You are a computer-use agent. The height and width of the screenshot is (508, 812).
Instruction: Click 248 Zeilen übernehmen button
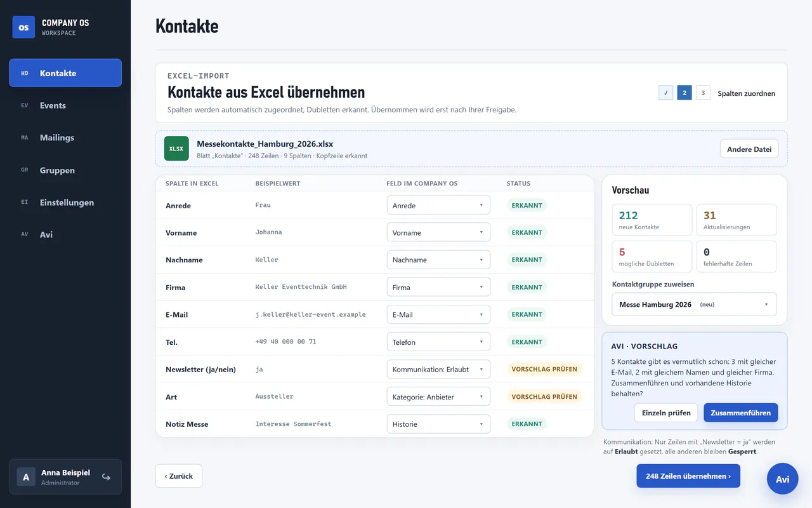click(688, 476)
